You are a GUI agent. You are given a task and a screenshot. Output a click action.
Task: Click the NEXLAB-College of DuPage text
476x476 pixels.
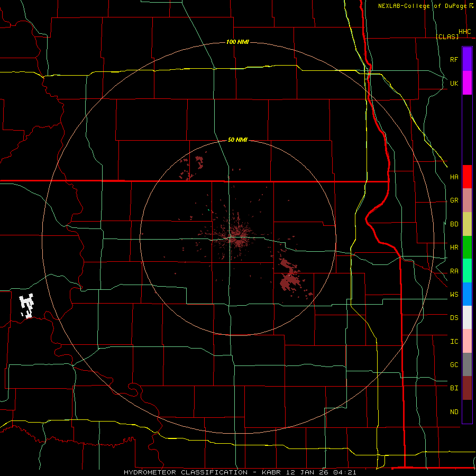click(x=422, y=6)
